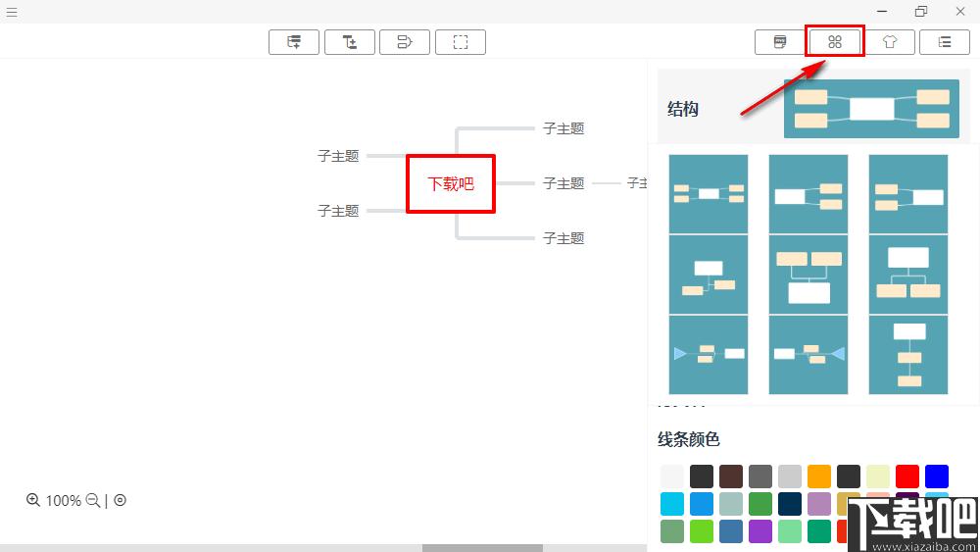Zoom in with the magnifier plus icon
The height and width of the screenshot is (552, 980).
[x=33, y=500]
